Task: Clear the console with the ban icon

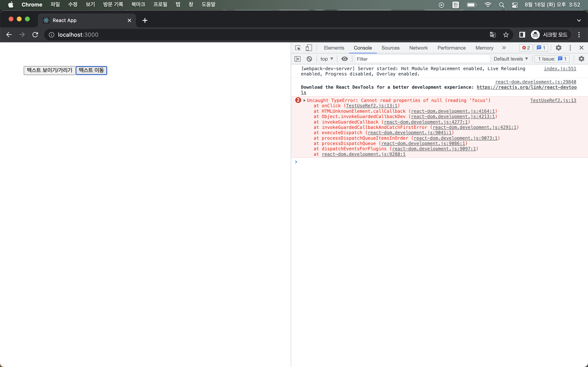Action: [309, 59]
